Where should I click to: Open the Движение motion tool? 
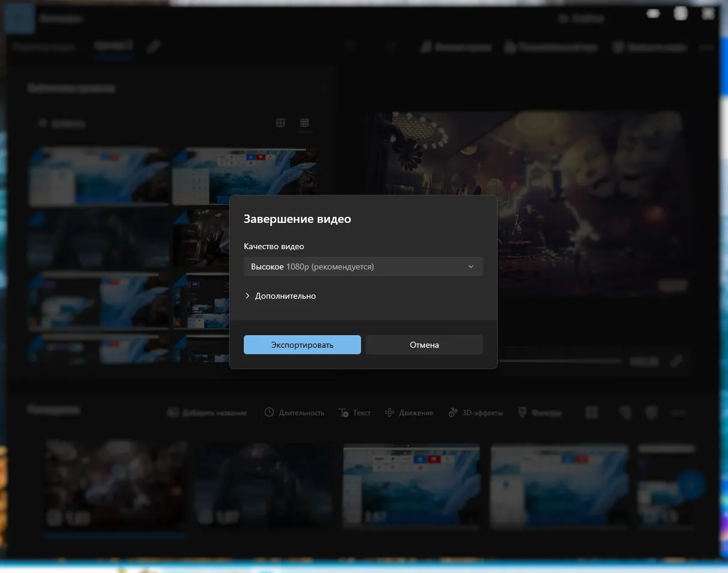coord(409,412)
